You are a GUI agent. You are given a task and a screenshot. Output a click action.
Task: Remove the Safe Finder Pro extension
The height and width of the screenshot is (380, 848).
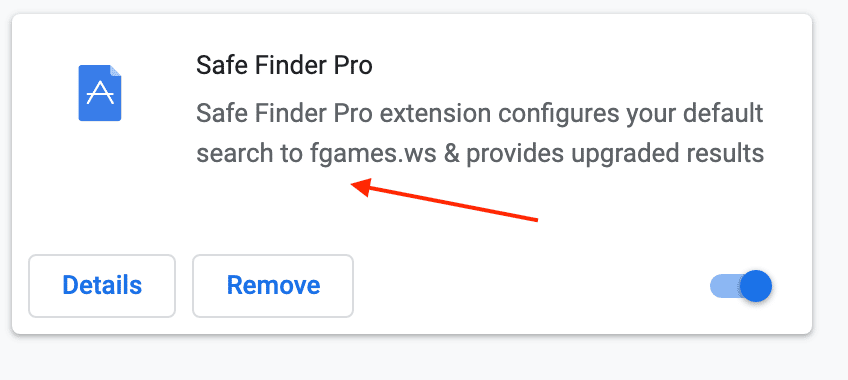coord(273,285)
